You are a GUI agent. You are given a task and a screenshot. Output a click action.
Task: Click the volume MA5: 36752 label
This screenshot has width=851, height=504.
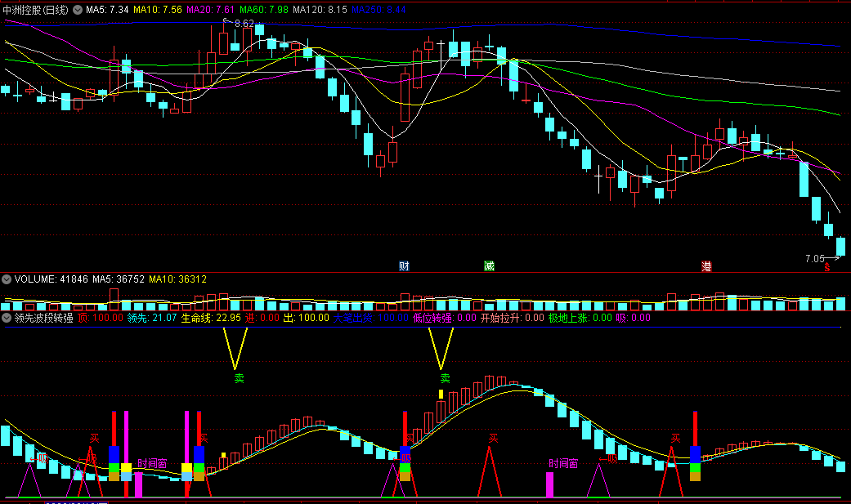tap(119, 279)
